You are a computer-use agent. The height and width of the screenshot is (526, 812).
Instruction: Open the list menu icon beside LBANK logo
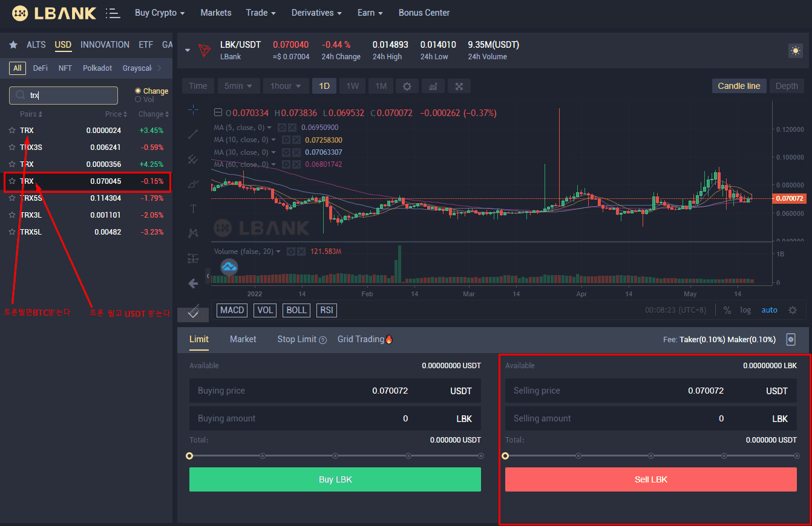[x=112, y=13]
